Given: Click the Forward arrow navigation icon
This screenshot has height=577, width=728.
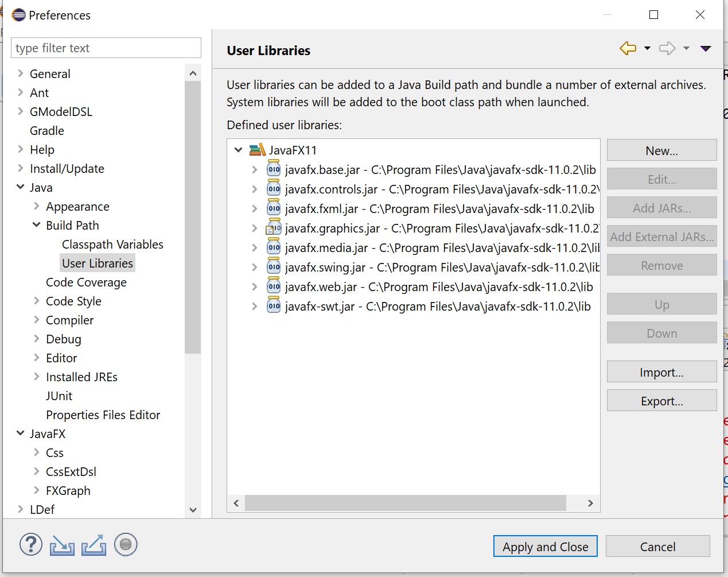Looking at the screenshot, I should click(x=667, y=49).
